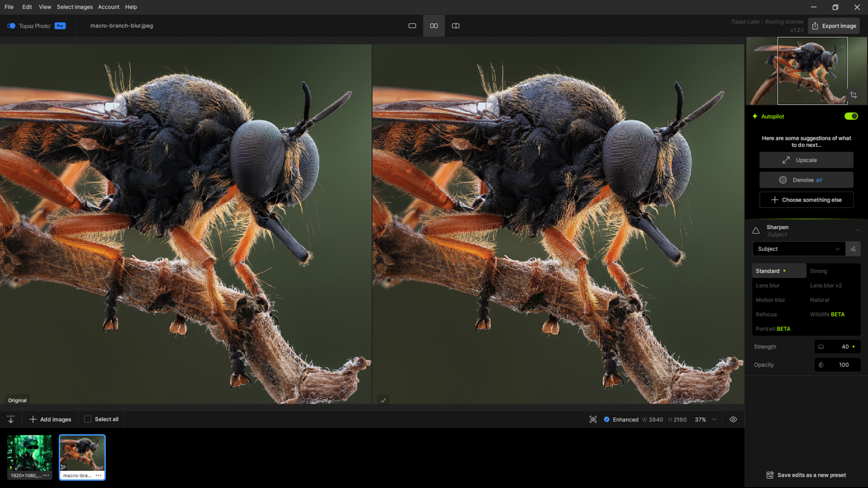Select the green 1920x1080 thumbnail
Viewport: 868px width, 488px height.
tap(29, 453)
